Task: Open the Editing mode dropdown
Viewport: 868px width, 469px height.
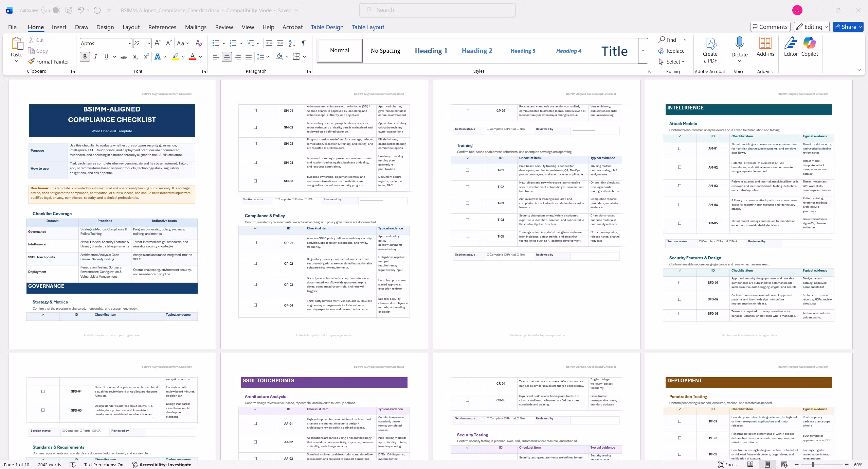Action: click(x=812, y=27)
